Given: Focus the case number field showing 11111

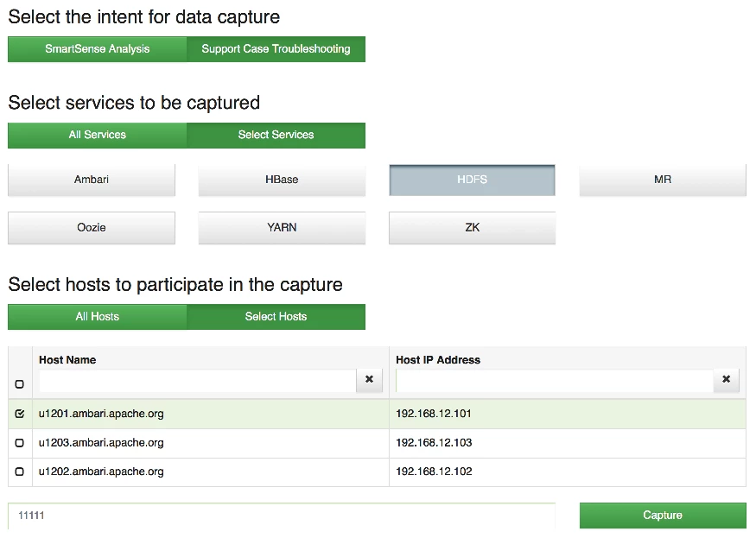Looking at the screenshot, I should coord(282,516).
